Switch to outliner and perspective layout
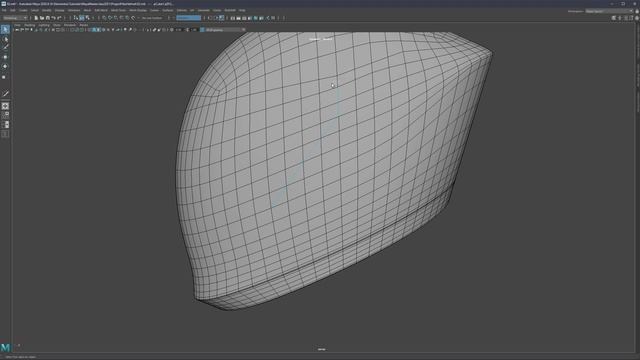The height and width of the screenshot is (360, 640). (5, 124)
